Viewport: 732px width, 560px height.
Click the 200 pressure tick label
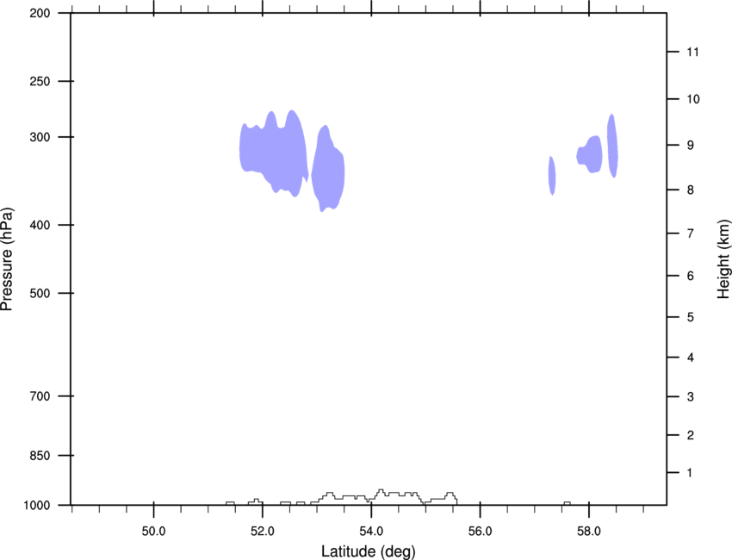[x=40, y=14]
